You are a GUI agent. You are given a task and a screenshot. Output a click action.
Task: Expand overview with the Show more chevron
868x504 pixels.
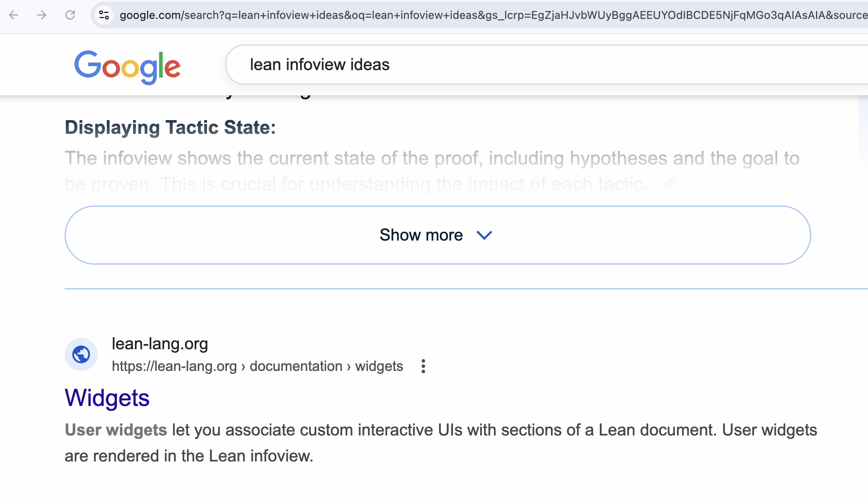pos(484,235)
